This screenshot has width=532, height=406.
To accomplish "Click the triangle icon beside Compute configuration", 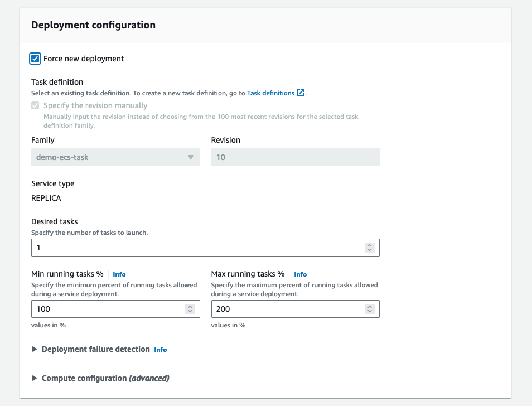I will [x=35, y=378].
